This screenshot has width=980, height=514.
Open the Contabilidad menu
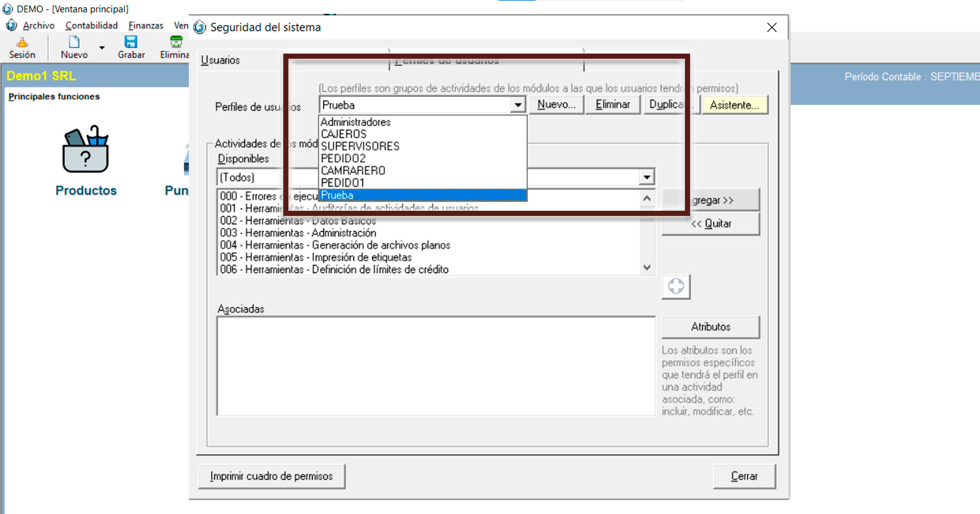pyautogui.click(x=91, y=26)
